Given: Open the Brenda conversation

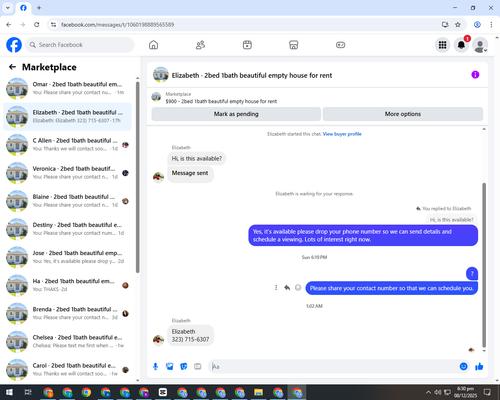Looking at the screenshot, I should 67,313.
